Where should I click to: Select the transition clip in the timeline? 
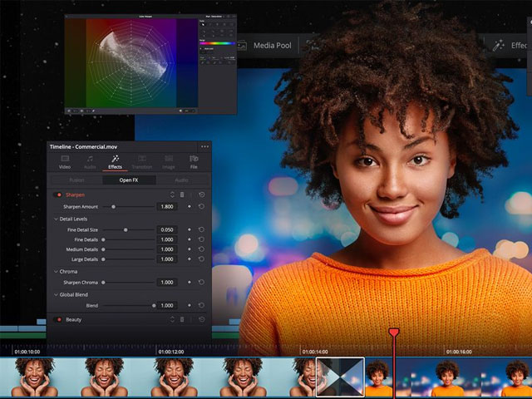(x=341, y=377)
